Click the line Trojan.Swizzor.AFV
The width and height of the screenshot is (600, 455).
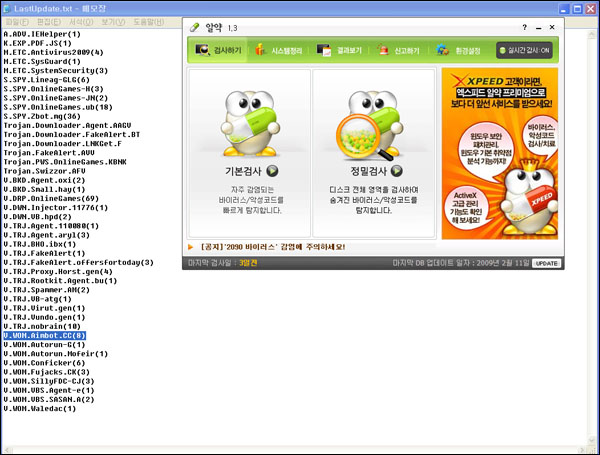tap(44, 171)
